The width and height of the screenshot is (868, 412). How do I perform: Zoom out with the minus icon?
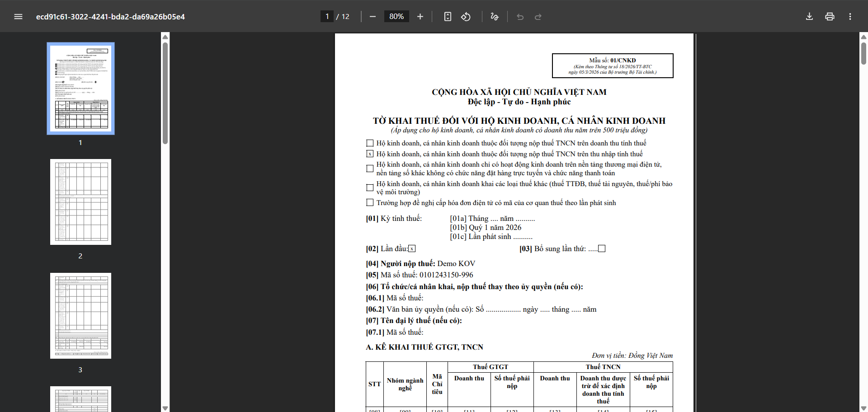[373, 17]
